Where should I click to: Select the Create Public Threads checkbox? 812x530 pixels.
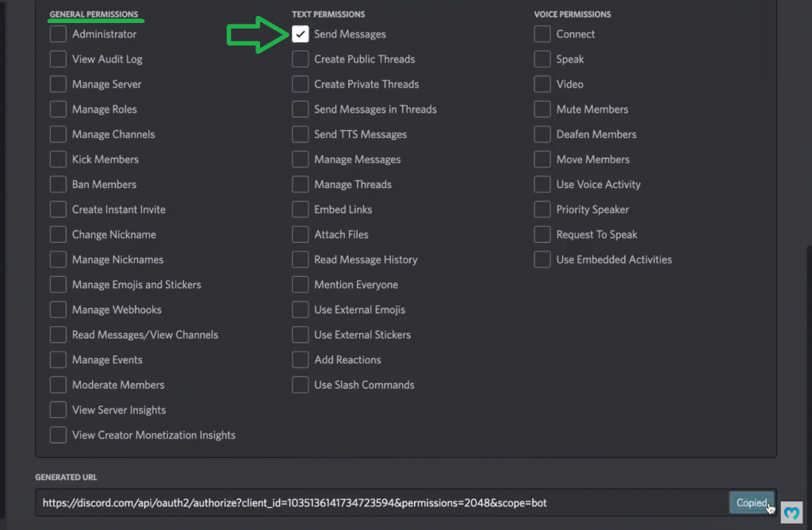click(301, 60)
